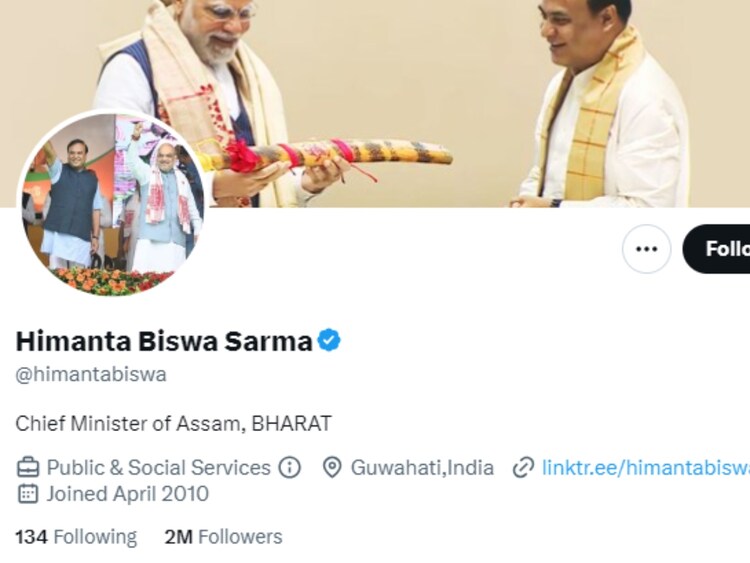Viewport: 750px width, 563px height.
Task: Click the Chief Minister of Assam bio text
Action: (173, 423)
